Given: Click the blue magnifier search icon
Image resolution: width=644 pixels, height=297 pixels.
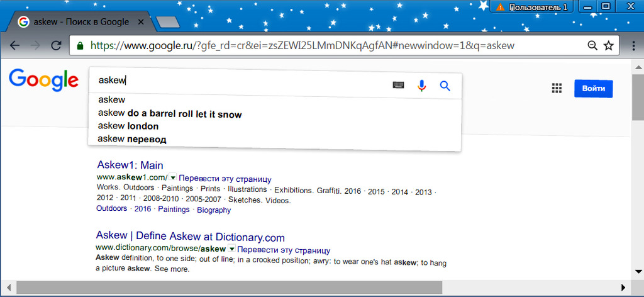Looking at the screenshot, I should pos(445,86).
